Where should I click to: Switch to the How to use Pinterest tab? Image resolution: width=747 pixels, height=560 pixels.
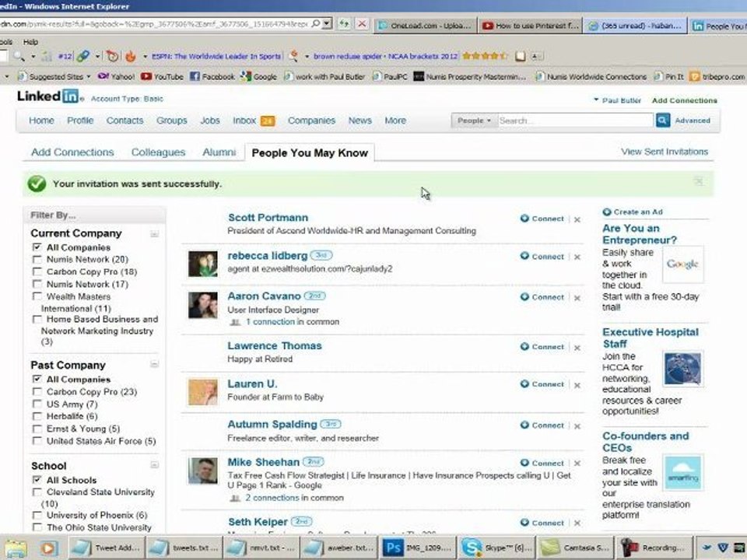pos(531,26)
